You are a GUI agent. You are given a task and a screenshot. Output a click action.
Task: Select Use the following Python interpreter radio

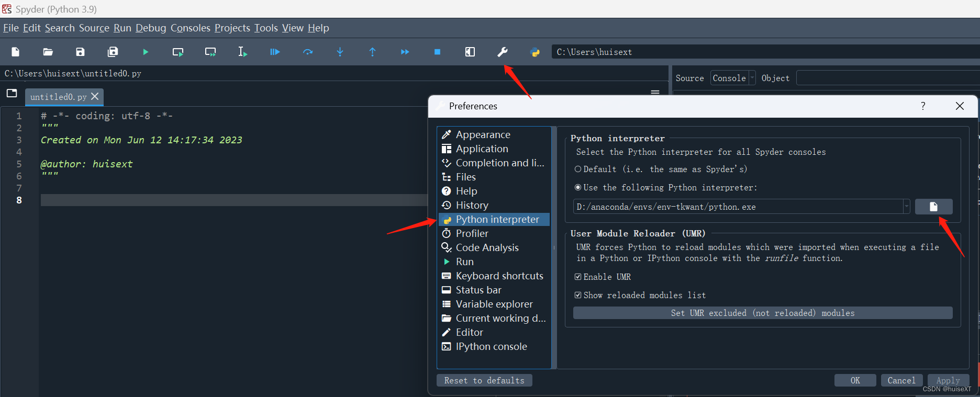coord(578,187)
